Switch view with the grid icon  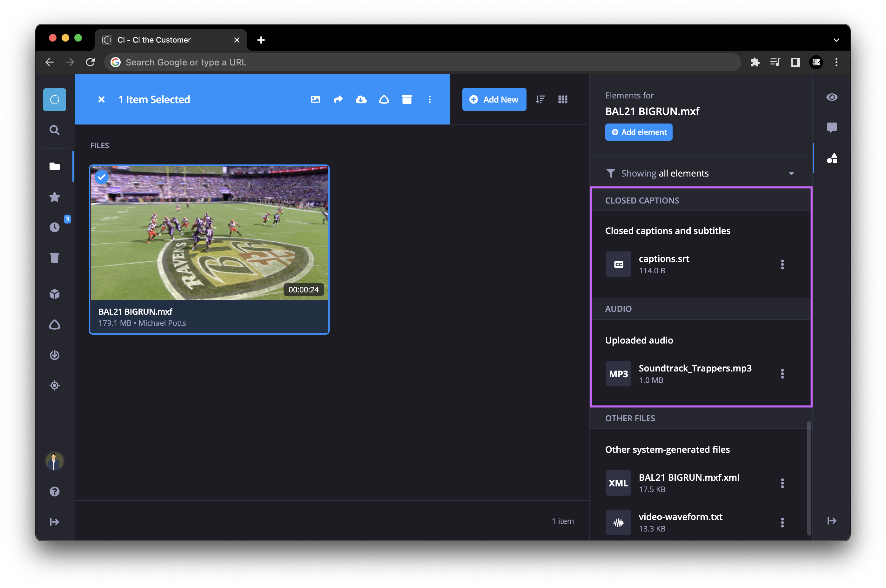[563, 99]
